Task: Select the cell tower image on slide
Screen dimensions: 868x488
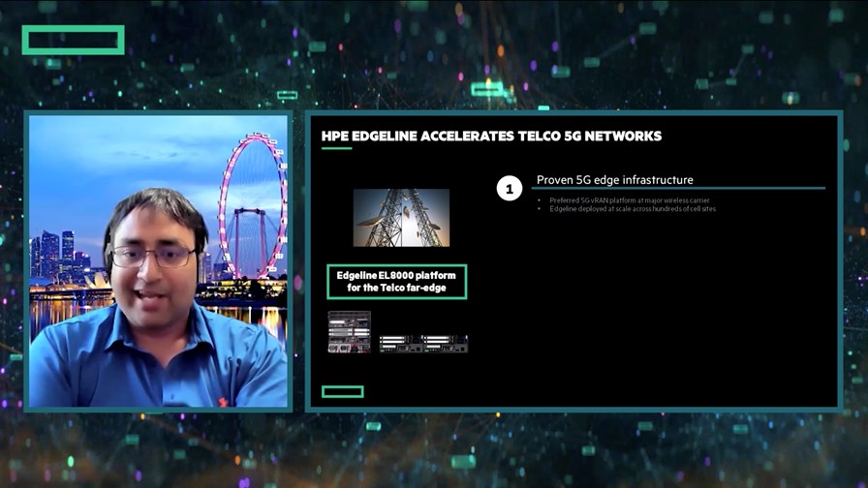Action: [401, 218]
